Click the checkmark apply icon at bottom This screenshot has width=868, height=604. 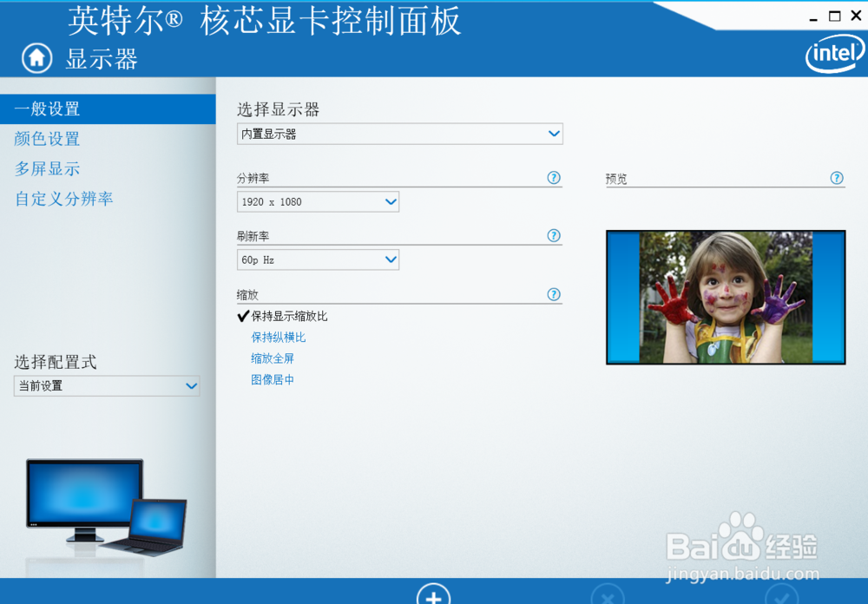(x=780, y=599)
